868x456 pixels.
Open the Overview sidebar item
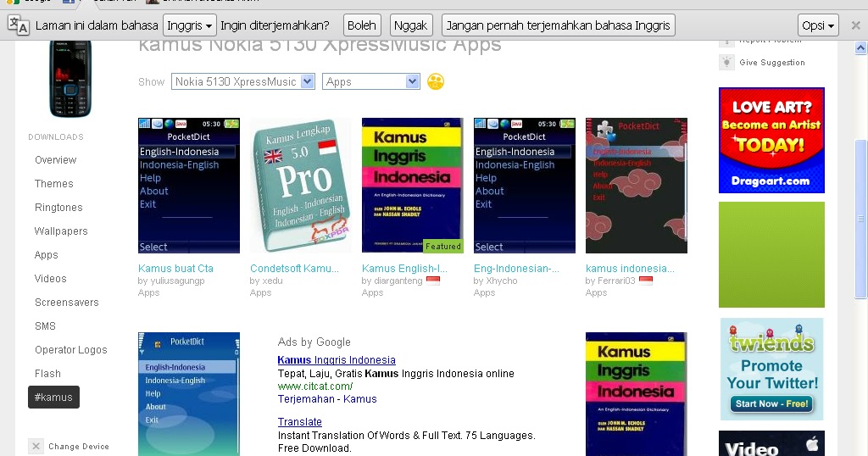55,160
